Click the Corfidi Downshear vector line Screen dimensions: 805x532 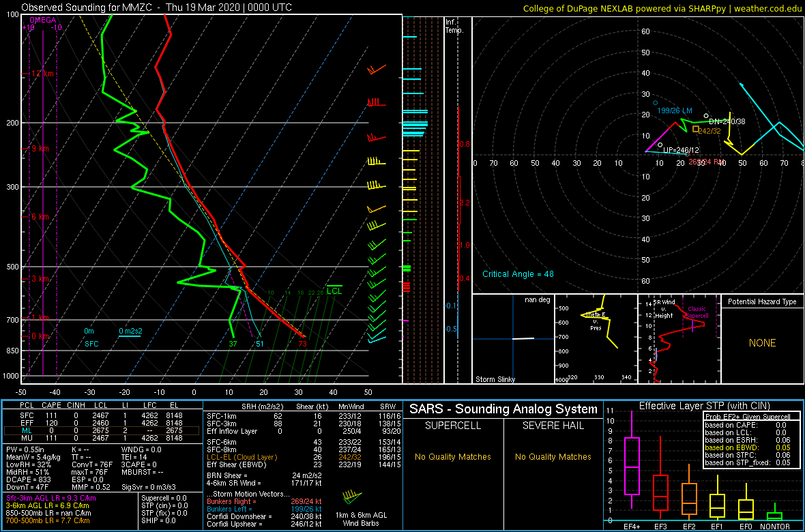264,516
